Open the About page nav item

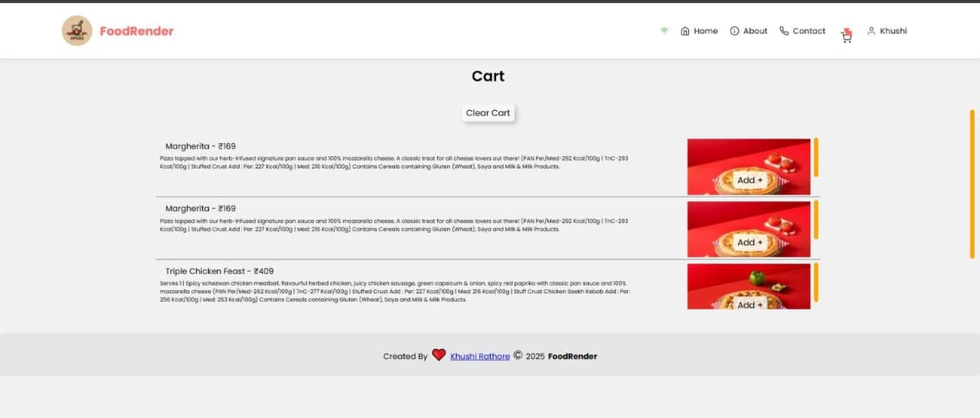pyautogui.click(x=755, y=31)
